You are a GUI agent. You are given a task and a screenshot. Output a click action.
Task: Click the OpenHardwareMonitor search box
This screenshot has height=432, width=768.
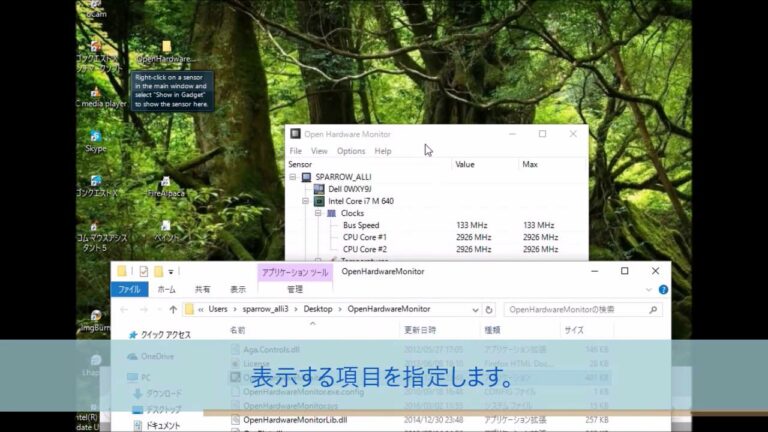tap(578, 310)
